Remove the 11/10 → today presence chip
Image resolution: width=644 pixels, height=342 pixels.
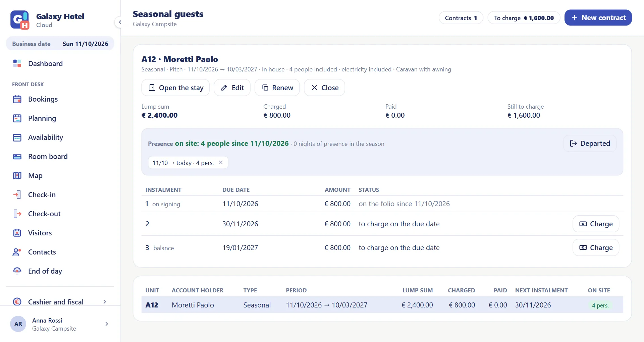point(221,163)
